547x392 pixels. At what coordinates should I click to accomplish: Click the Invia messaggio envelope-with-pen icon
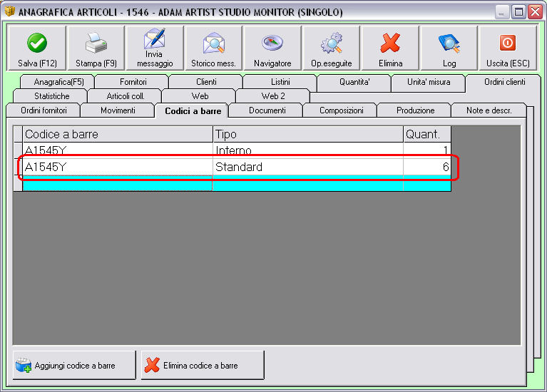(x=155, y=38)
